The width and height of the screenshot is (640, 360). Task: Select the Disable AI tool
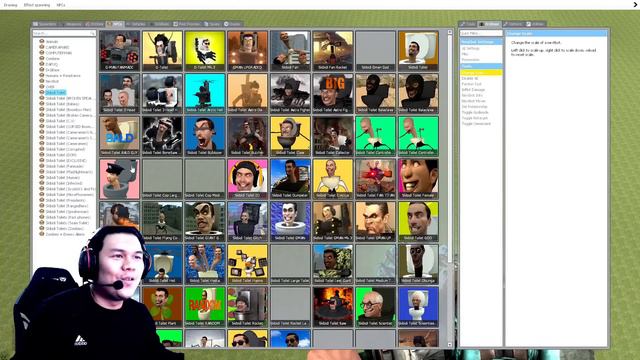(x=470, y=78)
